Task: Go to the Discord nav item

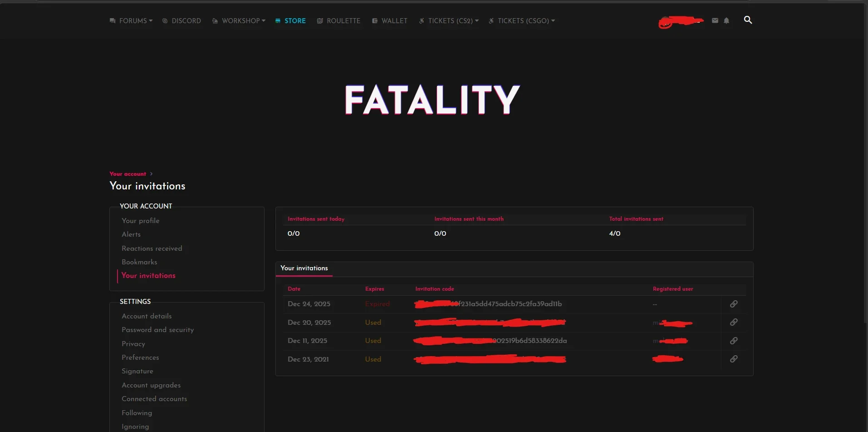Action: (x=181, y=21)
